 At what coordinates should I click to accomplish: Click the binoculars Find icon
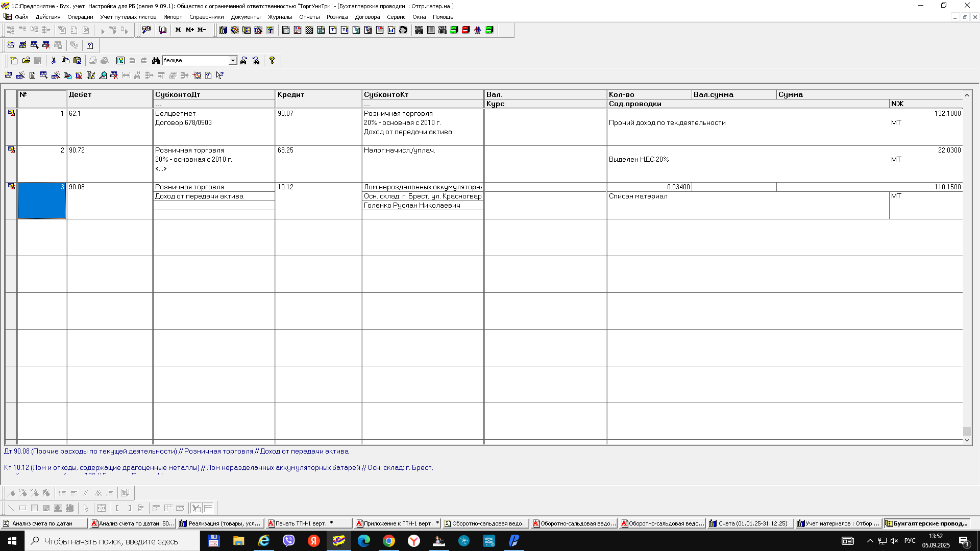point(156,60)
